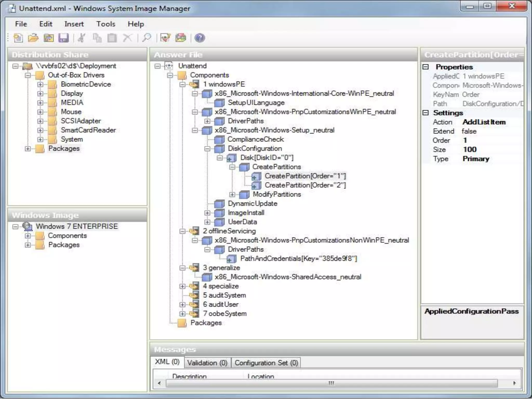Select the DynamicUpdate node

pyautogui.click(x=252, y=204)
